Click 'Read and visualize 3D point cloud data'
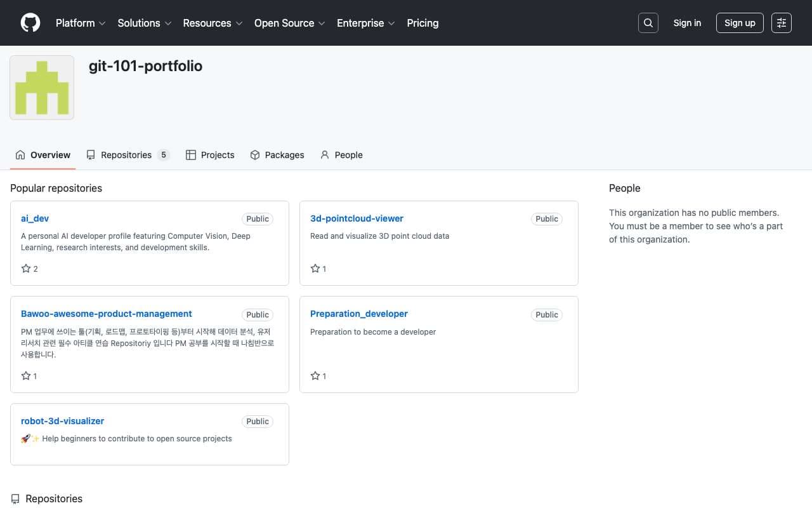 (x=379, y=236)
